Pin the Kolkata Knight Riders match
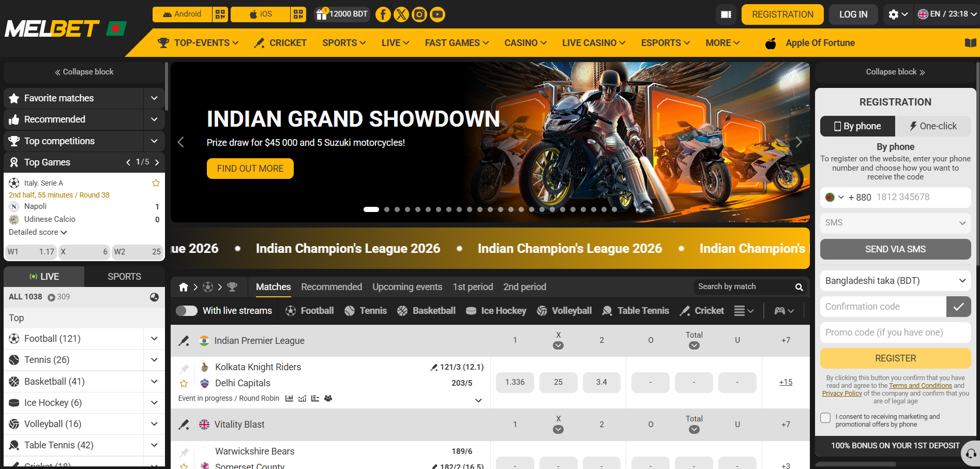980x469 pixels. (x=184, y=369)
